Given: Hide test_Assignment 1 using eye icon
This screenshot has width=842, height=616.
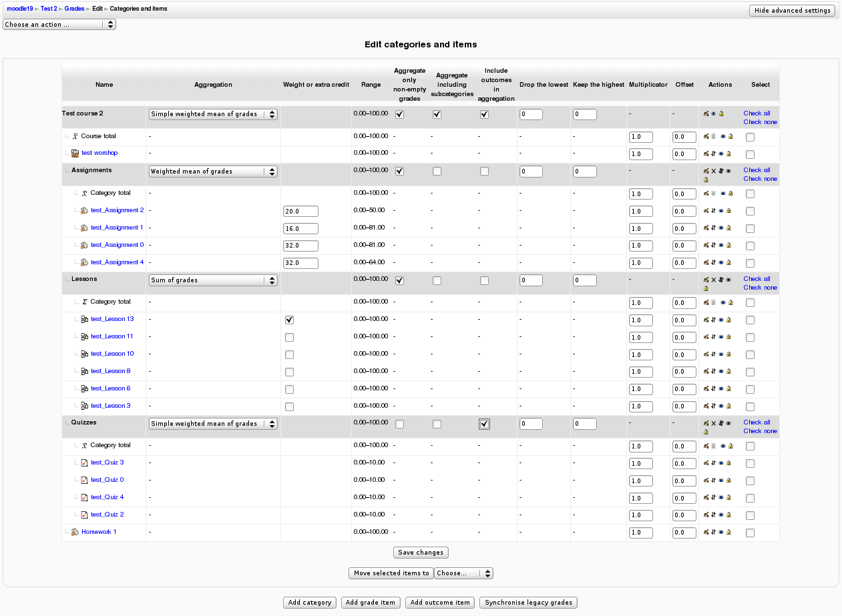Looking at the screenshot, I should [721, 228].
